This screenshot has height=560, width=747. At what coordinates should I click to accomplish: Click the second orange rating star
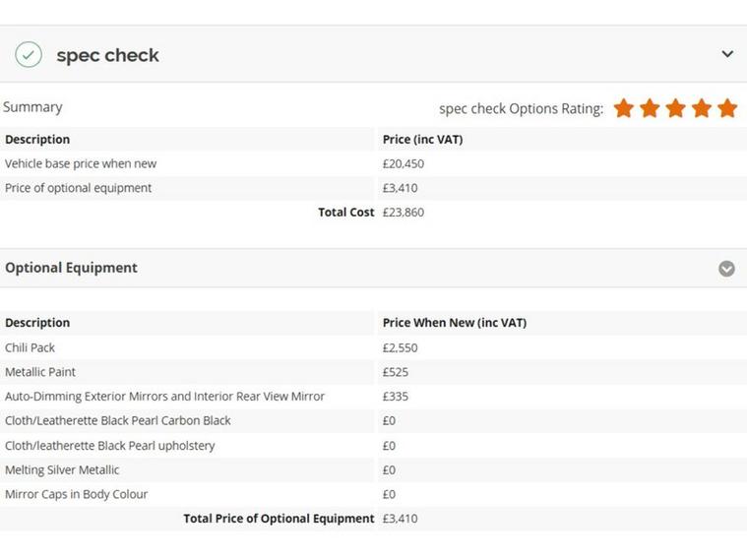point(650,108)
